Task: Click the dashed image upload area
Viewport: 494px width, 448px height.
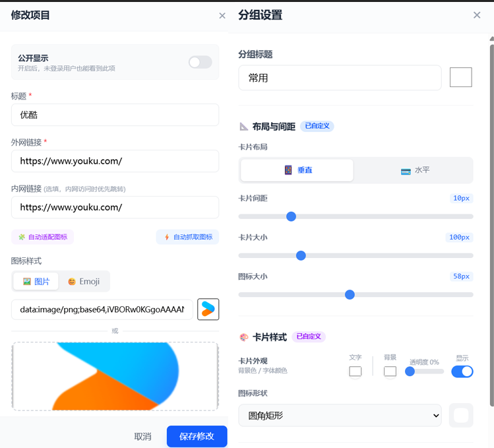Action: pyautogui.click(x=115, y=376)
